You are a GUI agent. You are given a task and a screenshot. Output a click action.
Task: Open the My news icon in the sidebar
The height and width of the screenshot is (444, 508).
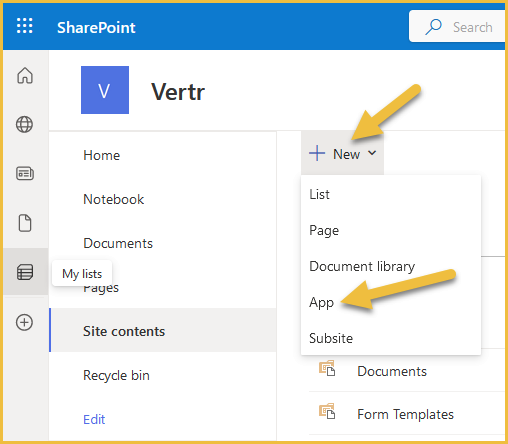(25, 173)
